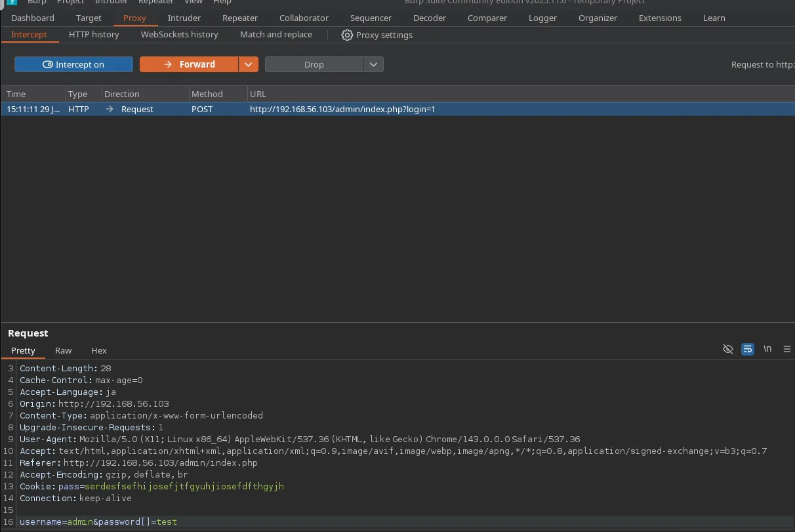Open the HTTP history sub-tab
The width and height of the screenshot is (795, 532).
(94, 34)
